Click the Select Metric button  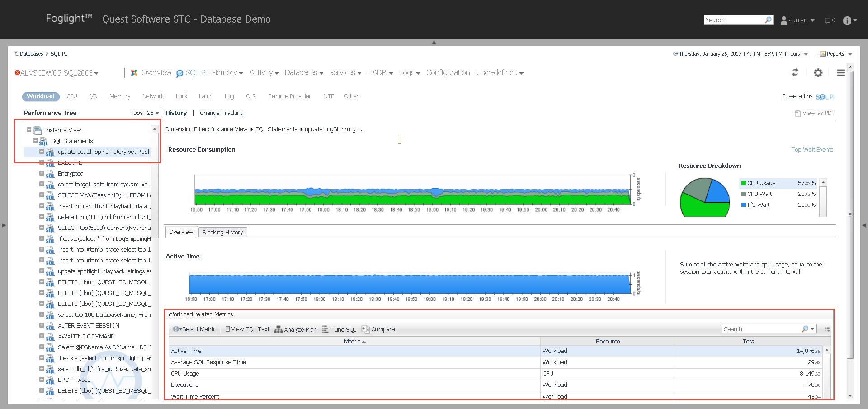(194, 329)
